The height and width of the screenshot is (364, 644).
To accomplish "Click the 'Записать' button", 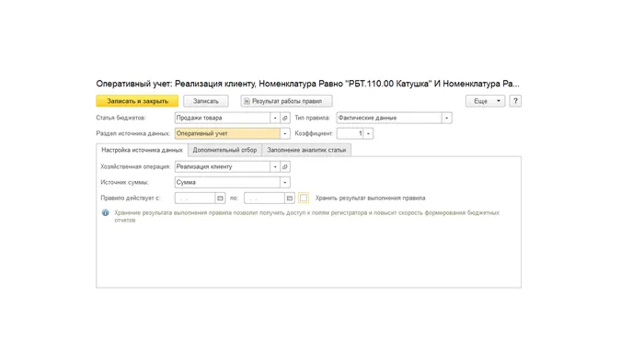I will [206, 101].
